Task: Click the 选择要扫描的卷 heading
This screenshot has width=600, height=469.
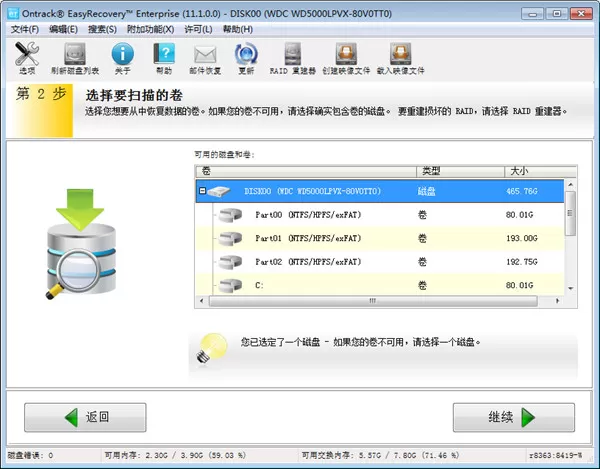Action: (134, 95)
